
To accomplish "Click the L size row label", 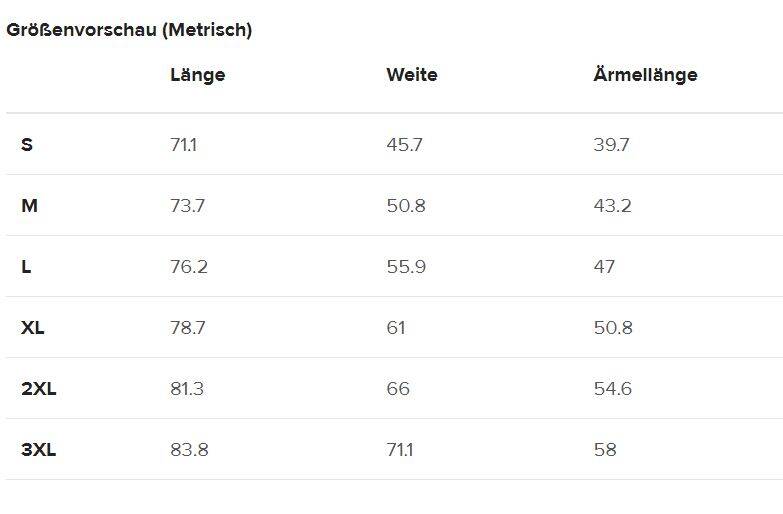I will (x=26, y=267).
